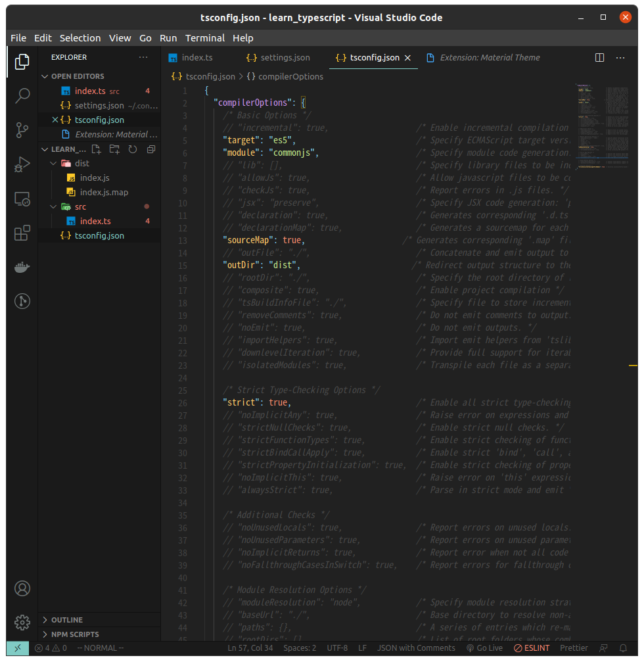Show errors and warnings count in status bar
This screenshot has height=662, width=644.
pos(51,648)
